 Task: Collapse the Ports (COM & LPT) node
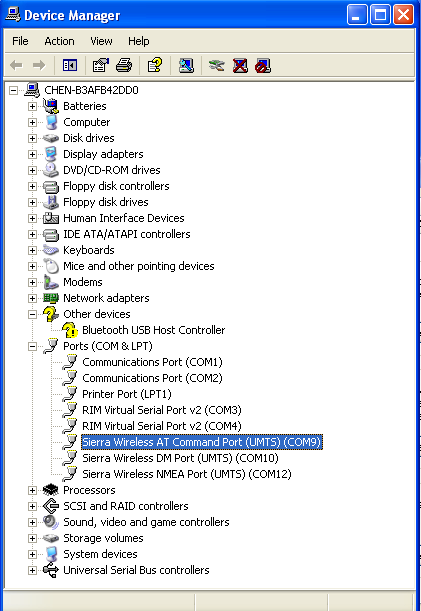point(32,346)
